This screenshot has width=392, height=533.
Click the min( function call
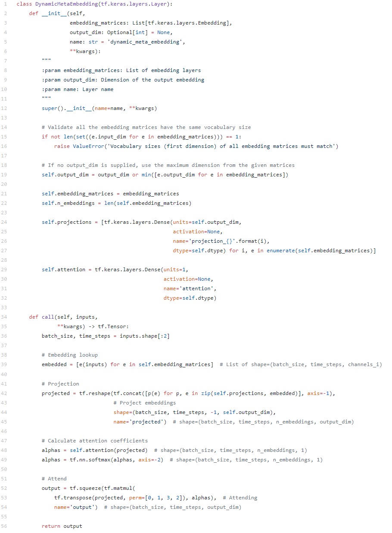[147, 175]
